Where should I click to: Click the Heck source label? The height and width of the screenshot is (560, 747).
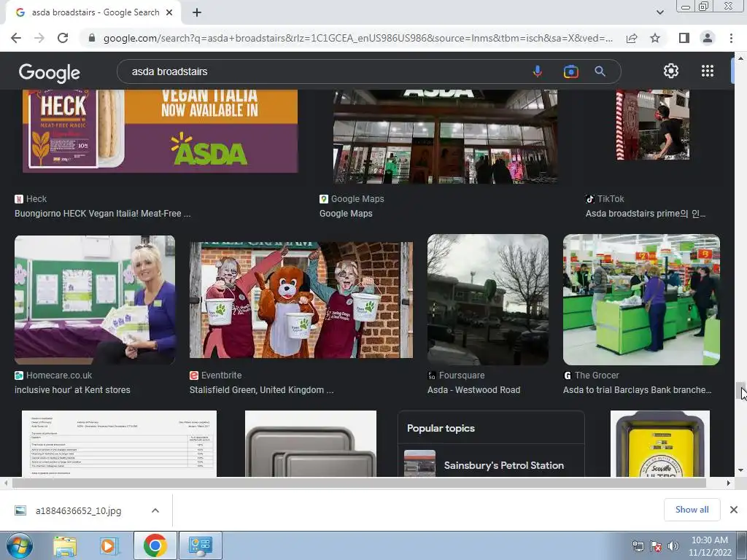click(x=36, y=198)
